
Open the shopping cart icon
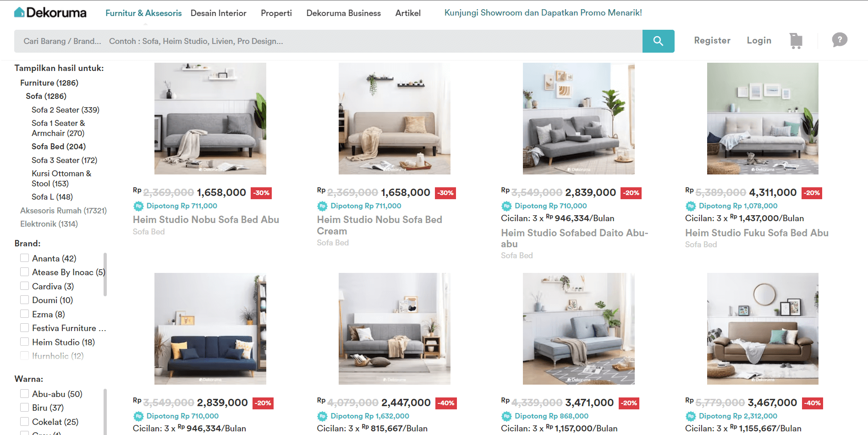coord(796,41)
